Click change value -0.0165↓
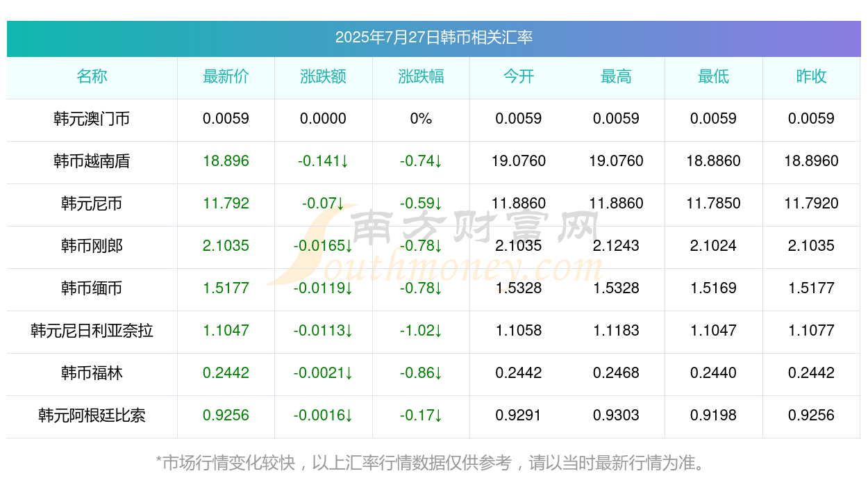 click(x=324, y=246)
